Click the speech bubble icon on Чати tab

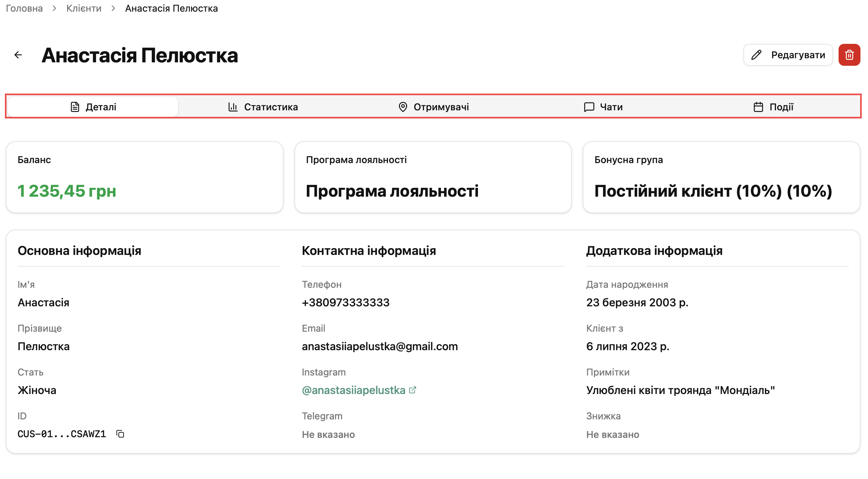point(589,107)
